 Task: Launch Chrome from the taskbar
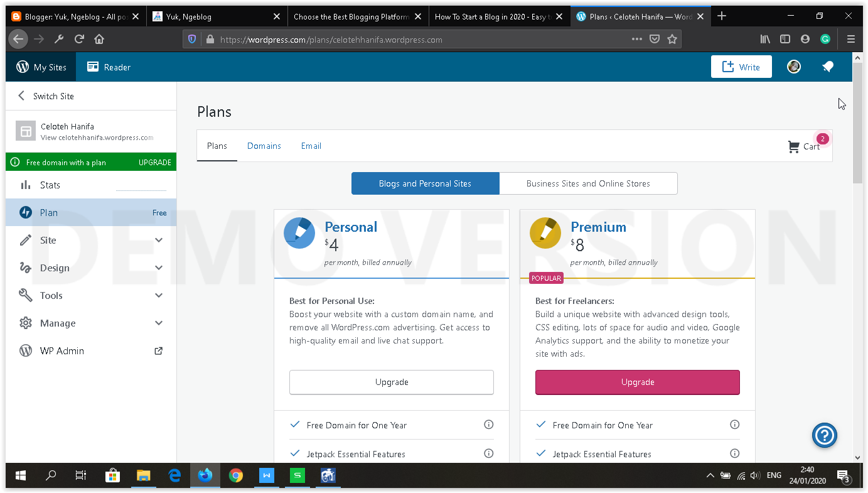pyautogui.click(x=236, y=475)
